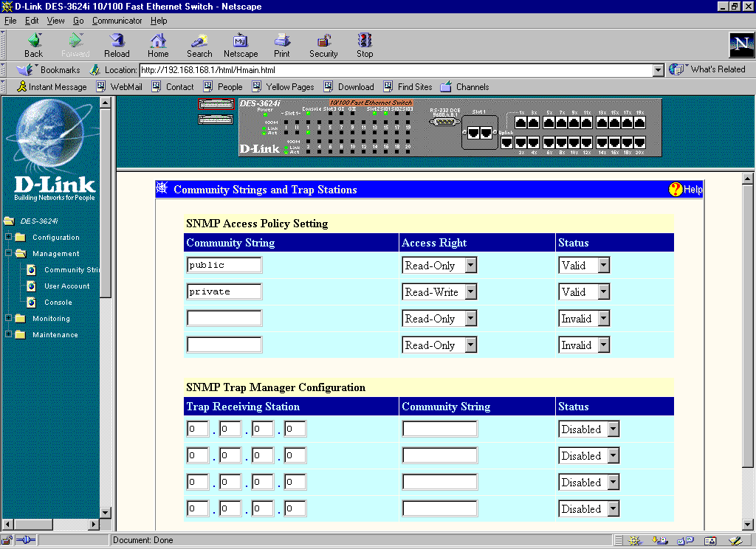The width and height of the screenshot is (756, 549).
Task: Click the Home toolbar icon
Action: pos(158,41)
